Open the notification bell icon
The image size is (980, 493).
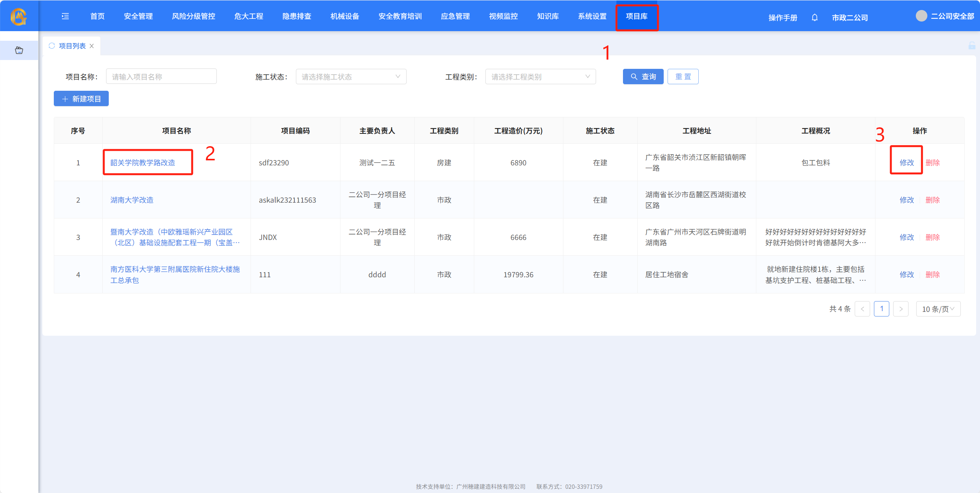point(814,17)
